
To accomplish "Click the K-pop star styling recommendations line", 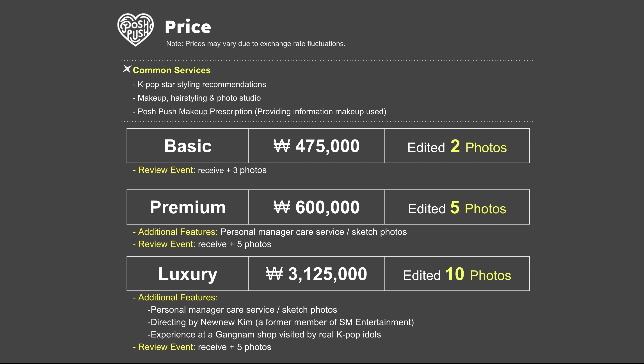I will click(x=199, y=85).
